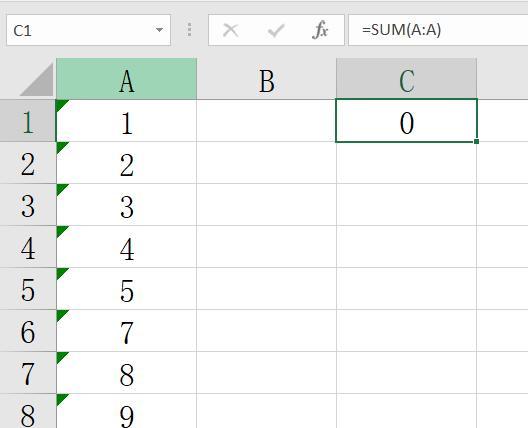Select row 8 header
The image size is (528, 428).
point(28,411)
